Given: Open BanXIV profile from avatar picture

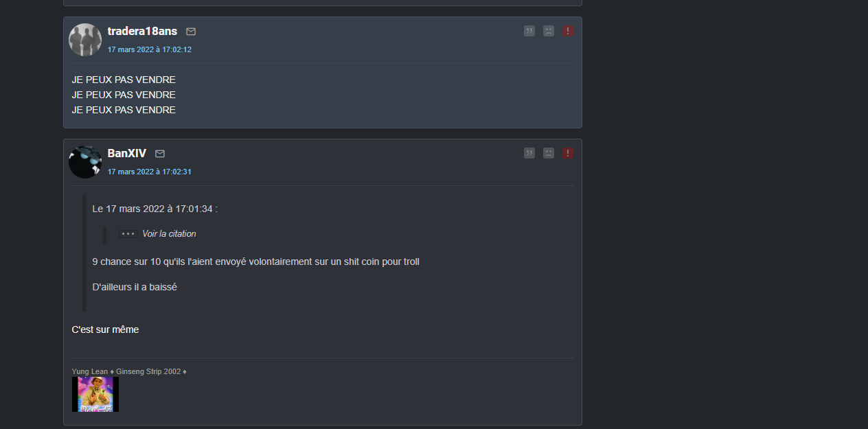Looking at the screenshot, I should tap(85, 162).
